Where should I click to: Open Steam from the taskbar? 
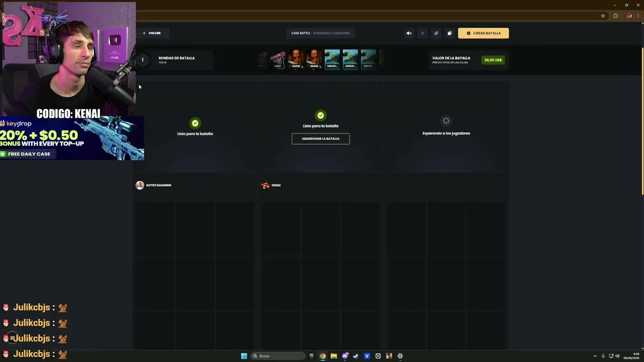[x=356, y=356]
